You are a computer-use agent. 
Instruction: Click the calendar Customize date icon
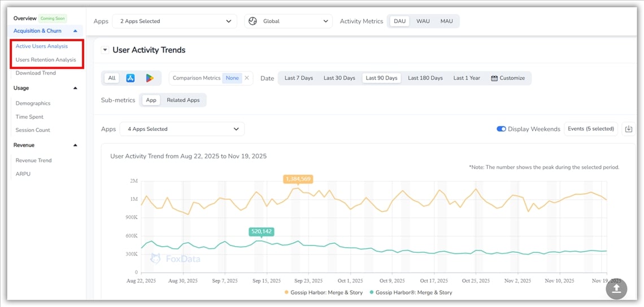tap(494, 78)
